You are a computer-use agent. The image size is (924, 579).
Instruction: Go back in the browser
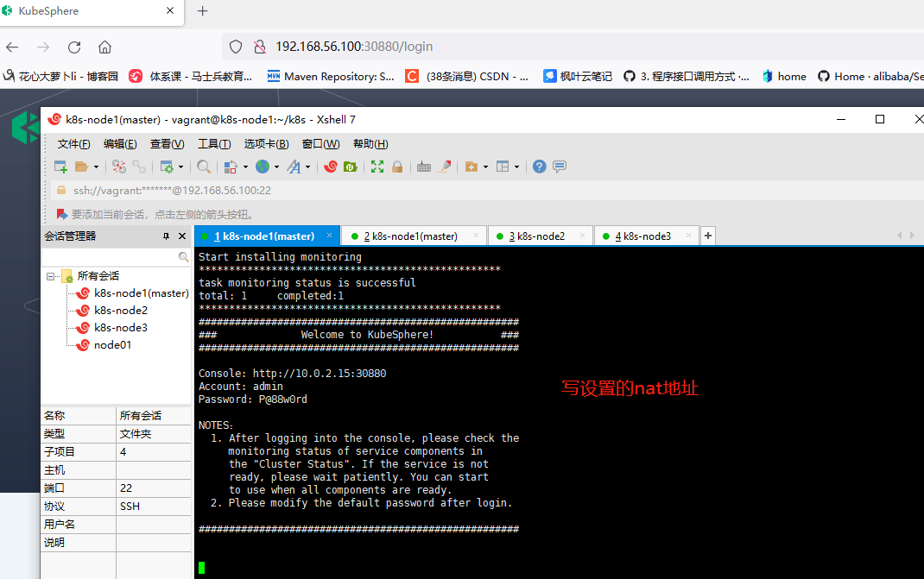click(12, 47)
